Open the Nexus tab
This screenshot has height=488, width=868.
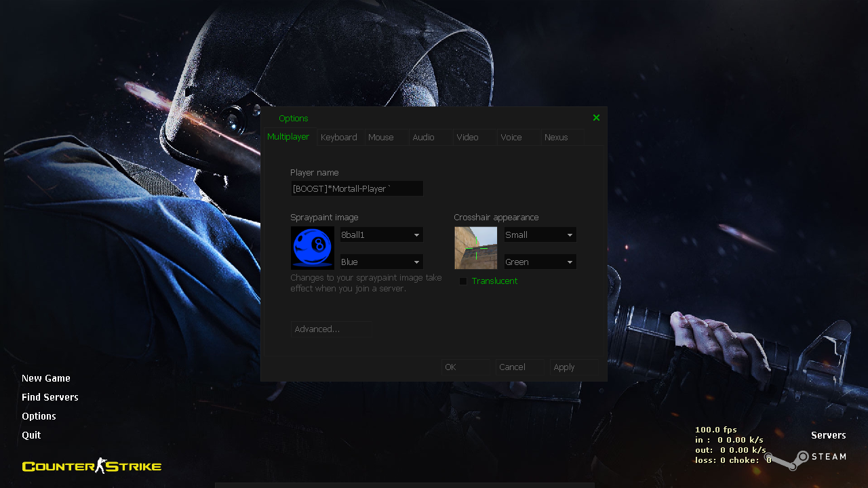pyautogui.click(x=556, y=138)
